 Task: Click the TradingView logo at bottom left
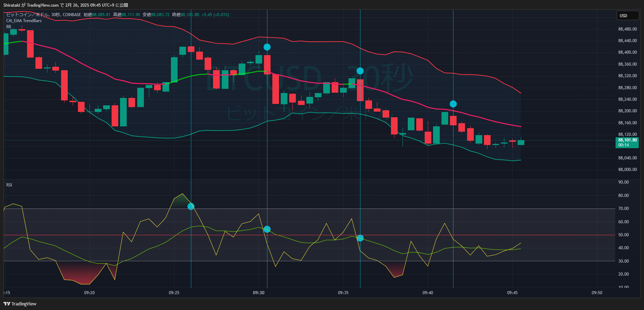click(x=20, y=304)
